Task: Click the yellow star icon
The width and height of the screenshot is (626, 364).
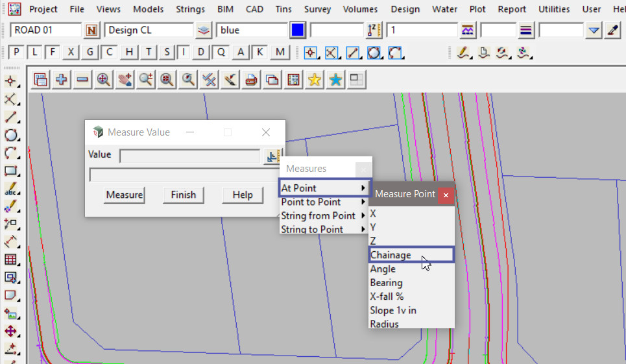Action: click(315, 80)
